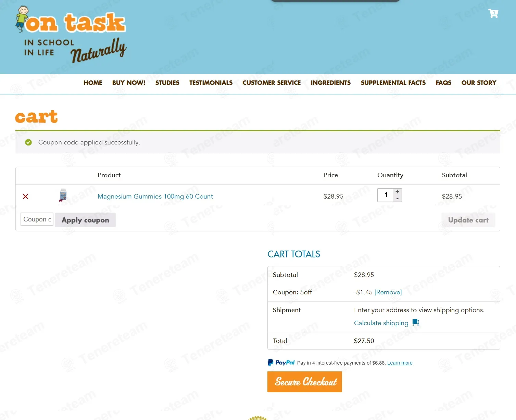
Task: Go to HOME page
Action: pyautogui.click(x=93, y=83)
